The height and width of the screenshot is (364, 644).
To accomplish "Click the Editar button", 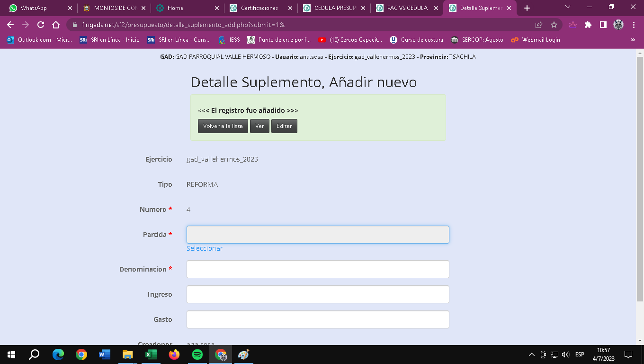I will point(284,126).
